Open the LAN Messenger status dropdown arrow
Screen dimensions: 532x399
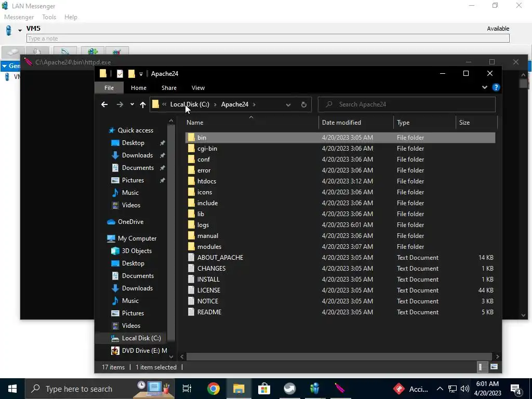20,31
